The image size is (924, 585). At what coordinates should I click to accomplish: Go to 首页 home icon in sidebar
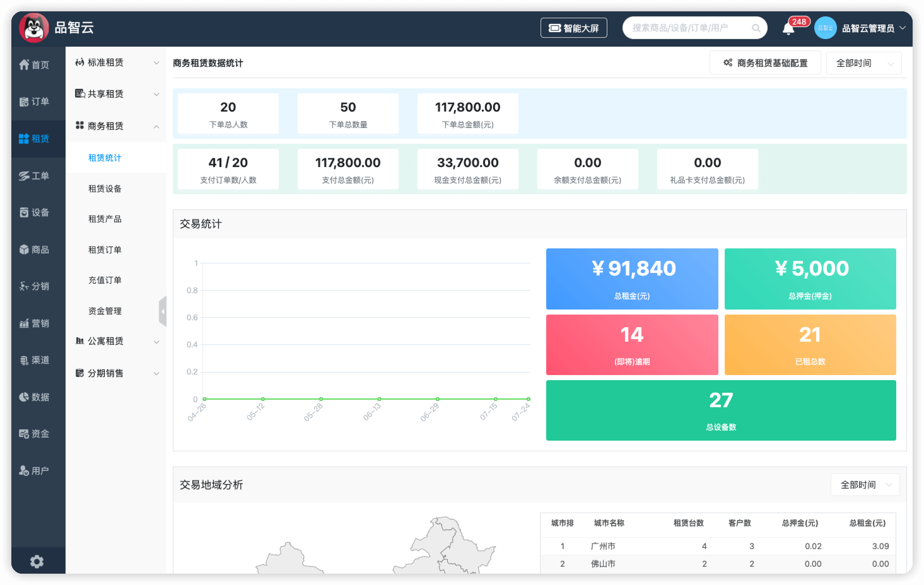pyautogui.click(x=34, y=64)
